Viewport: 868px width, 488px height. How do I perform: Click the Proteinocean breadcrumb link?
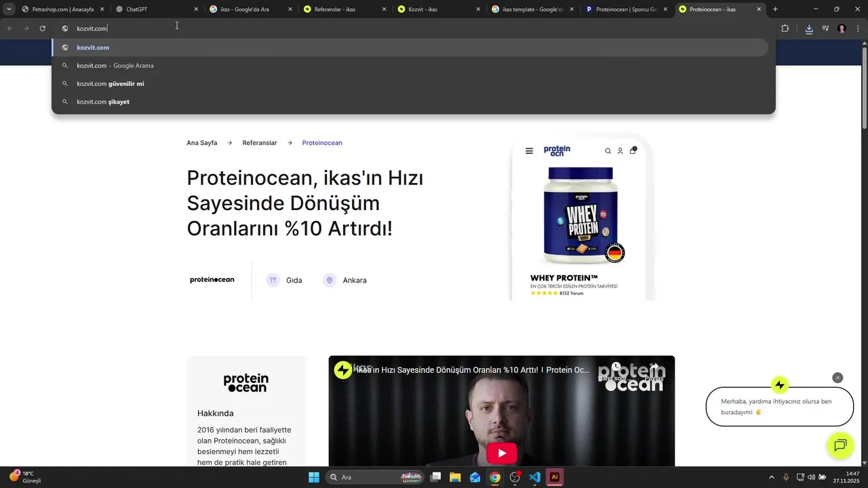322,143
